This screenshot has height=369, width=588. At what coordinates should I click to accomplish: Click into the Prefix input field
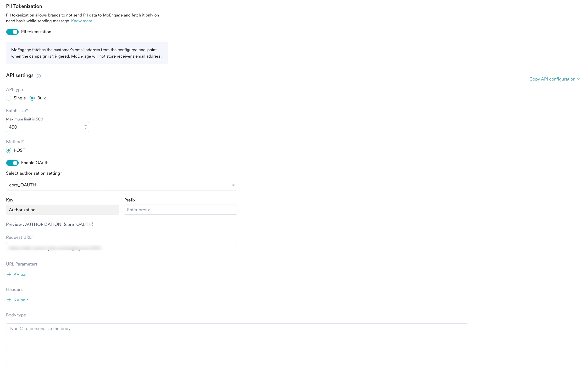point(180,210)
